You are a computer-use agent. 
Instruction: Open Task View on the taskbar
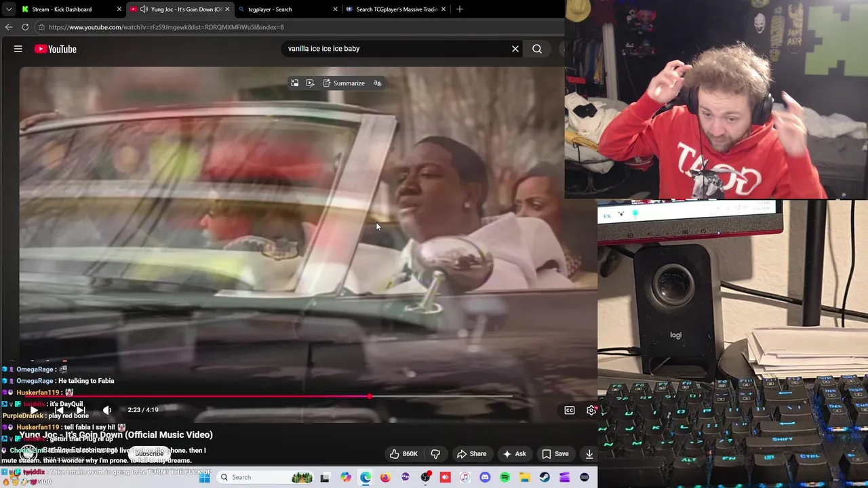coord(325,477)
